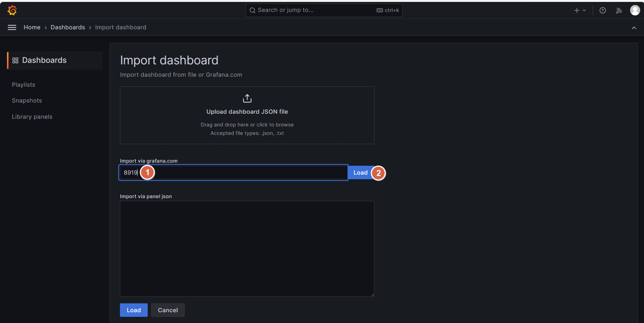Viewport: 644px width, 323px height.
Task: Load the grafana.com dashboard ID
Action: tap(361, 173)
